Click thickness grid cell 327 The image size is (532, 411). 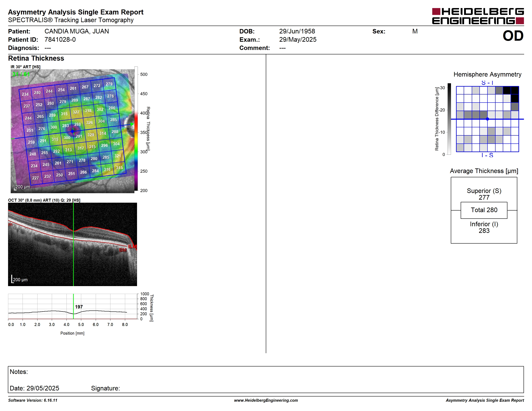pyautogui.click(x=76, y=112)
